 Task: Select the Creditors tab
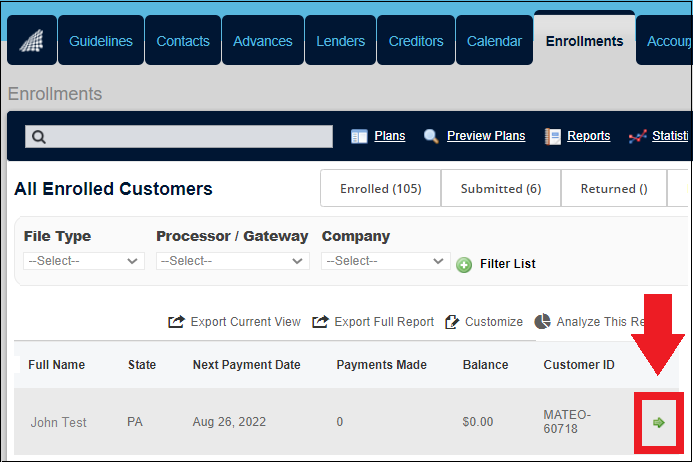[x=416, y=41]
